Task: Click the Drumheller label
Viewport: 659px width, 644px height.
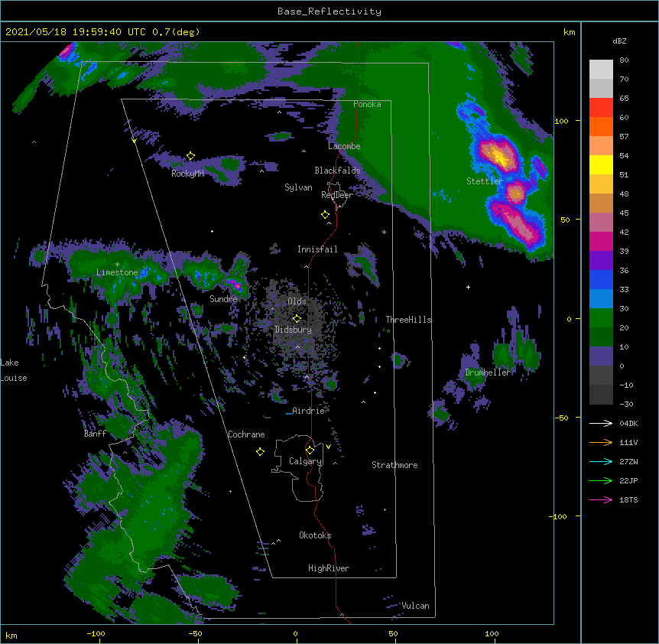Action: 488,372
